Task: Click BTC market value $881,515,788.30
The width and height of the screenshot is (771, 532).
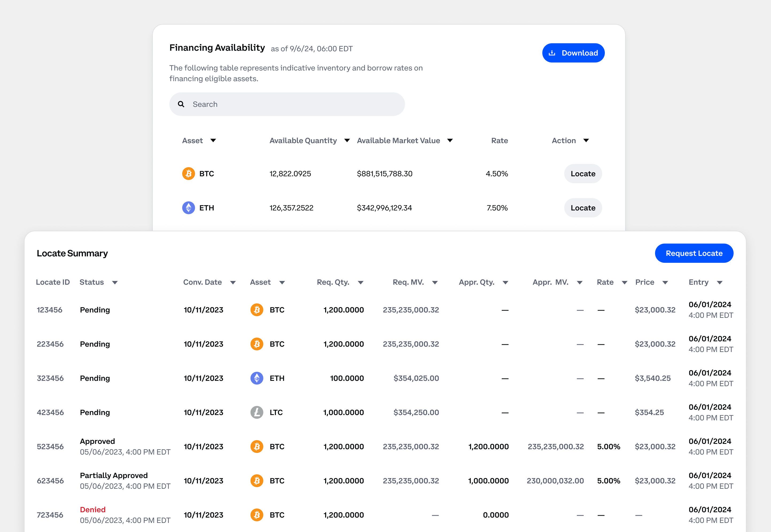Action: click(x=385, y=174)
